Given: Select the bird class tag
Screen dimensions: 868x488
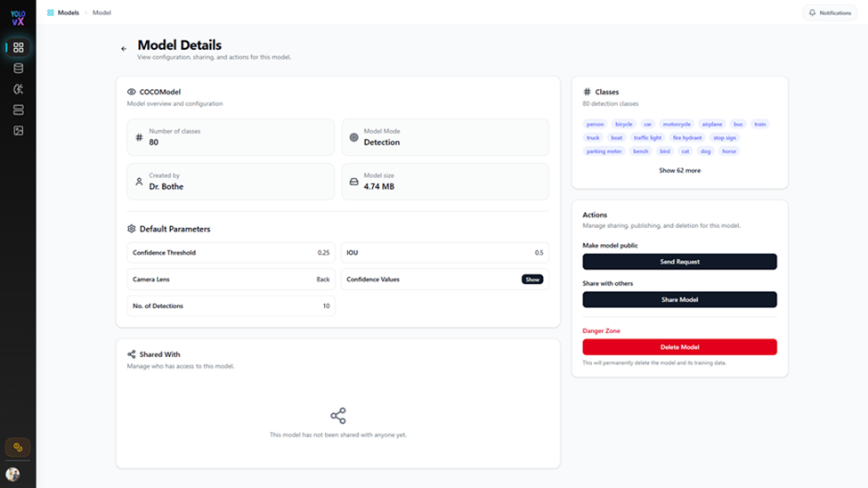Looking at the screenshot, I should (x=665, y=151).
